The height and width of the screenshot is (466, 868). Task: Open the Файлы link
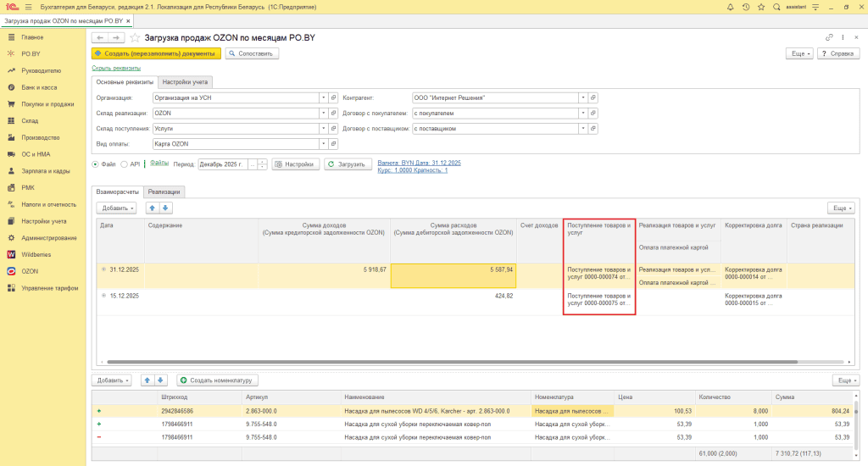click(x=159, y=164)
